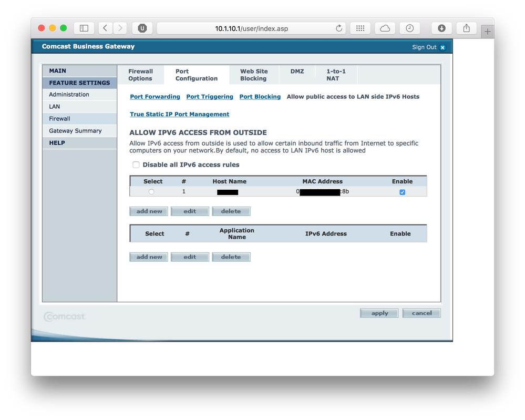The width and height of the screenshot is (525, 420).
Task: Open the iCloud Tabs cloud icon
Action: point(385,28)
